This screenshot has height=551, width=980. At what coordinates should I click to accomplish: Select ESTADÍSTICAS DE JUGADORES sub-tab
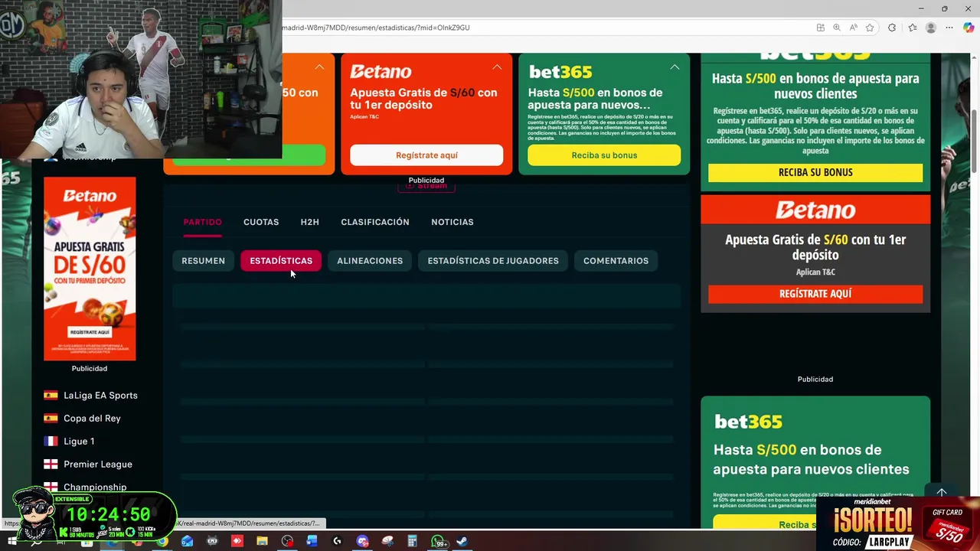(x=493, y=261)
